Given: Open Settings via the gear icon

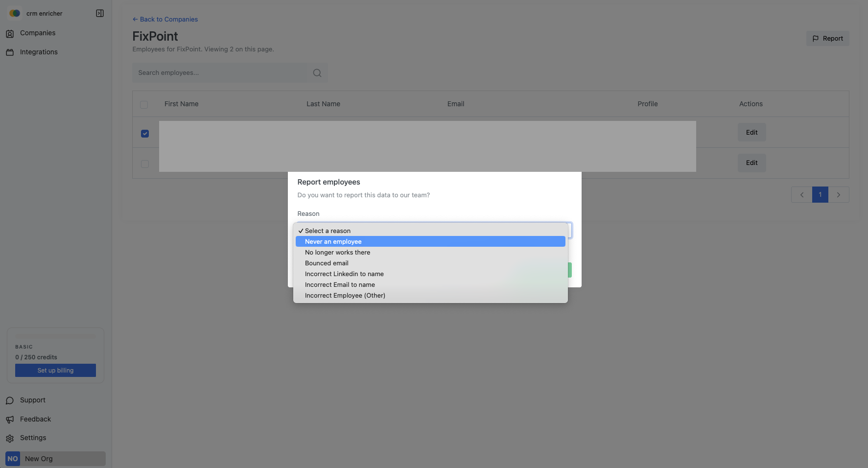Looking at the screenshot, I should point(10,438).
